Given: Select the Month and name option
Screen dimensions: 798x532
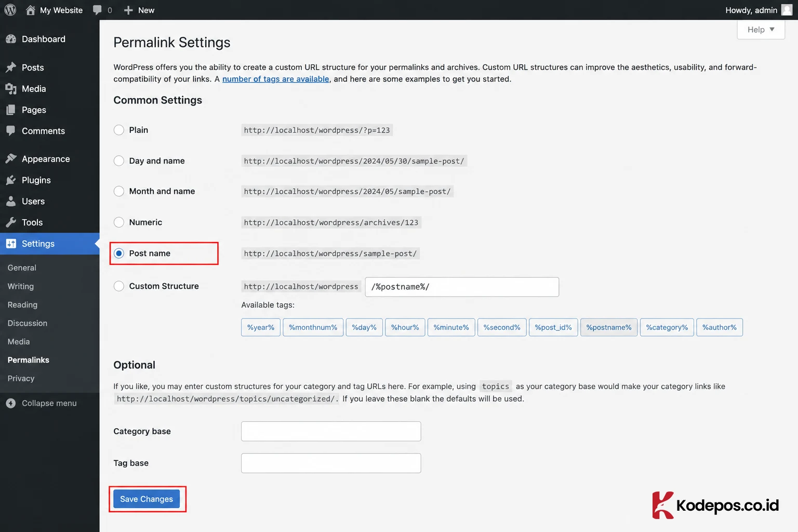Looking at the screenshot, I should [119, 191].
